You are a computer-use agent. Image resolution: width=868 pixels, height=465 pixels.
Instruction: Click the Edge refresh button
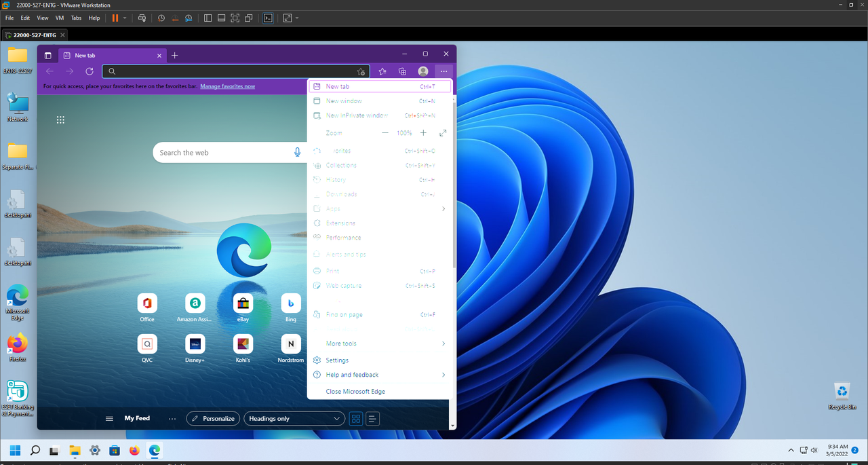[x=90, y=71]
